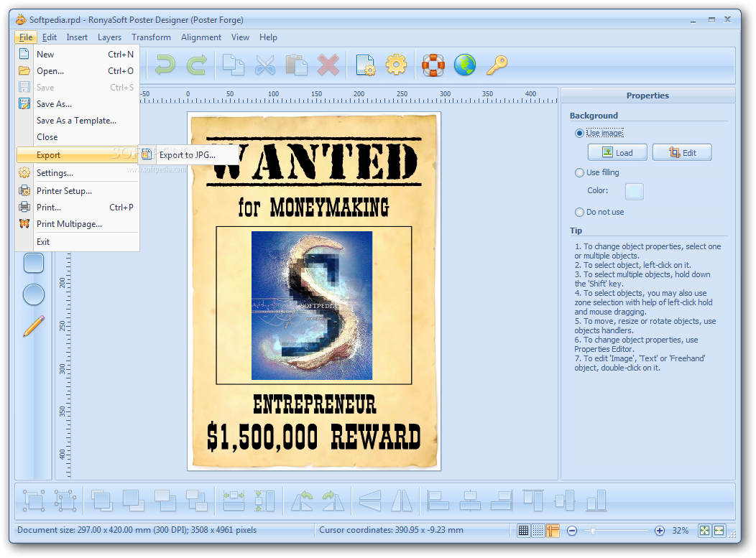Viewport: 756px width, 558px height.
Task: Click the Fit width icon in bottom toolbar
Action: (234, 500)
